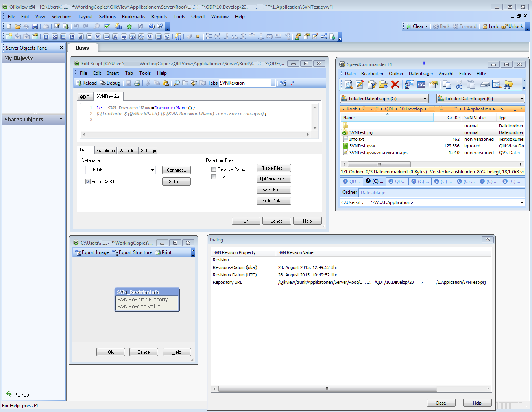532x412 pixels.
Task: Click the Dialog window horizontal scrollbar
Action: (327, 389)
